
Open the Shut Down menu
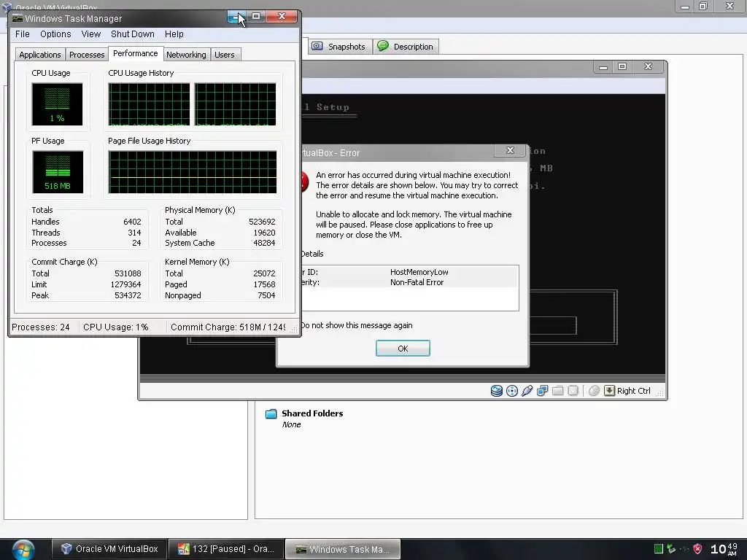coord(133,34)
